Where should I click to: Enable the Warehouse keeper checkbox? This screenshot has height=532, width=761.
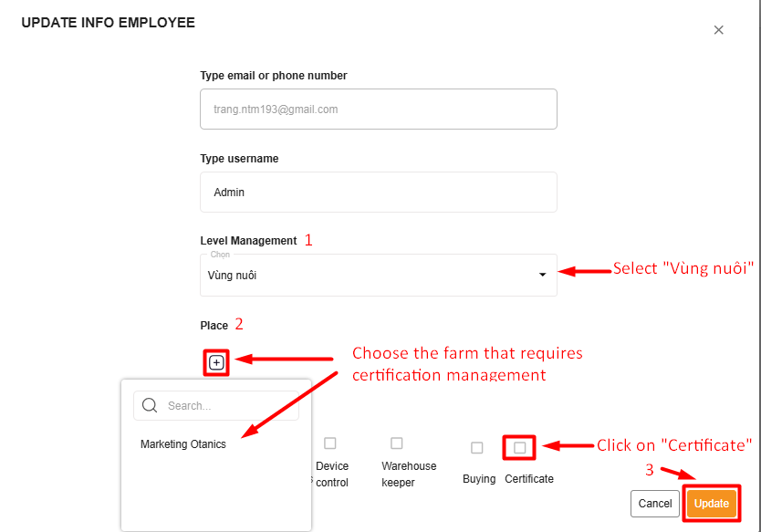[x=397, y=443]
